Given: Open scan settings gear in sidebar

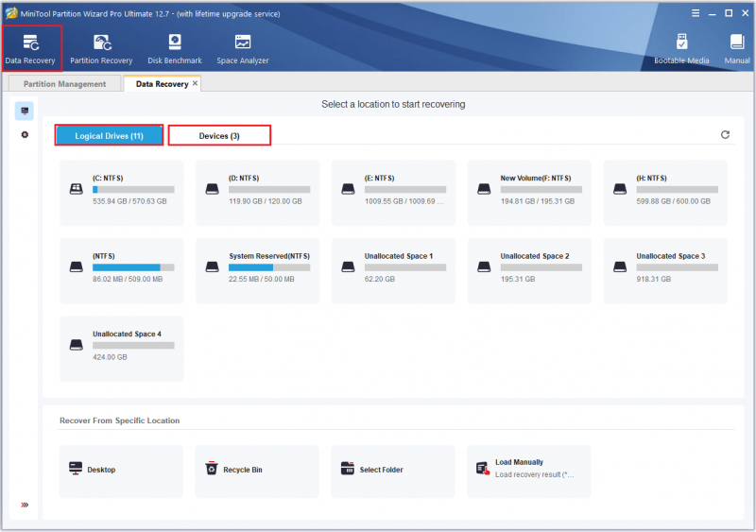Looking at the screenshot, I should (25, 134).
